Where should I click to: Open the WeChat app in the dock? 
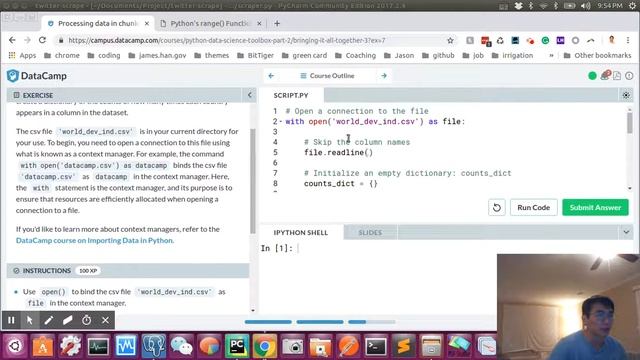pos(182,346)
